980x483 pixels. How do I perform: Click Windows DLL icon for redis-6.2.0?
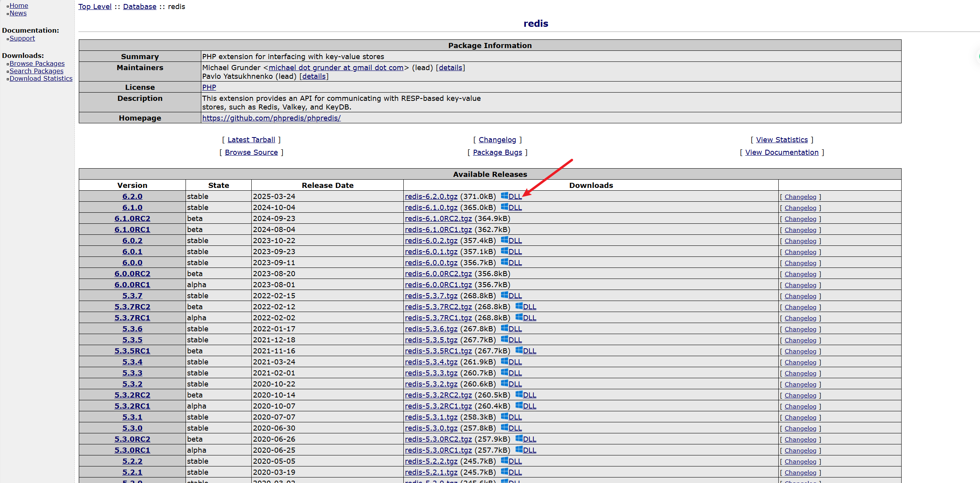pyautogui.click(x=505, y=195)
